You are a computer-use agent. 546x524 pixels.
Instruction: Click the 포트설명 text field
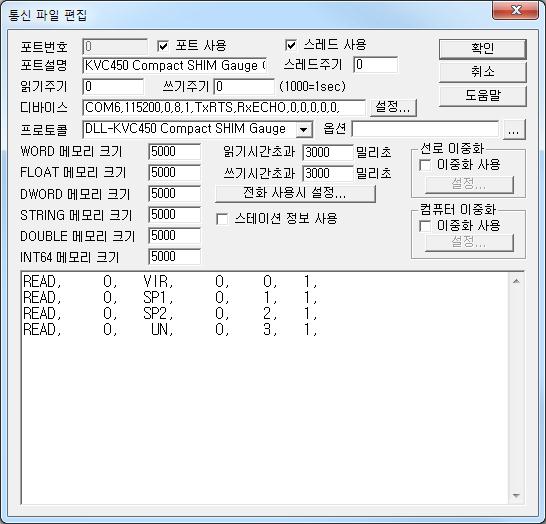(175, 65)
